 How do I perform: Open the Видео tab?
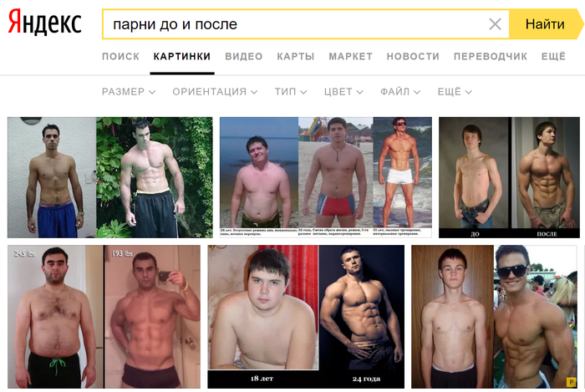[x=244, y=56]
